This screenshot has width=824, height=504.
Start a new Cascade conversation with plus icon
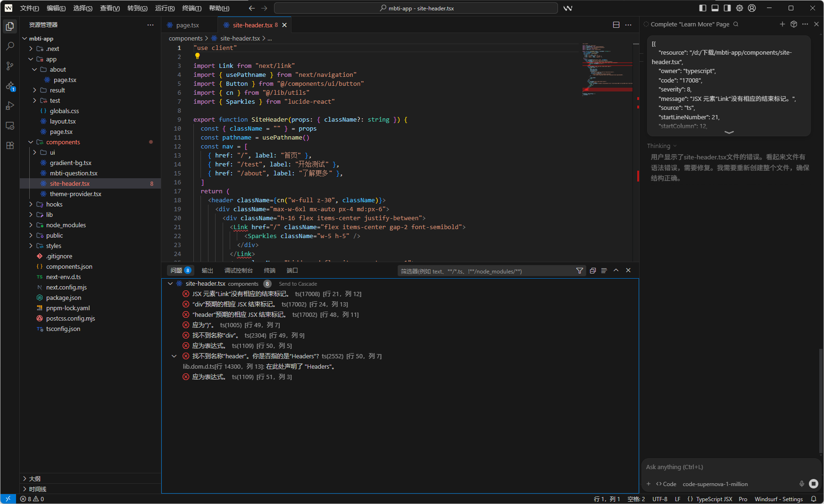[782, 24]
